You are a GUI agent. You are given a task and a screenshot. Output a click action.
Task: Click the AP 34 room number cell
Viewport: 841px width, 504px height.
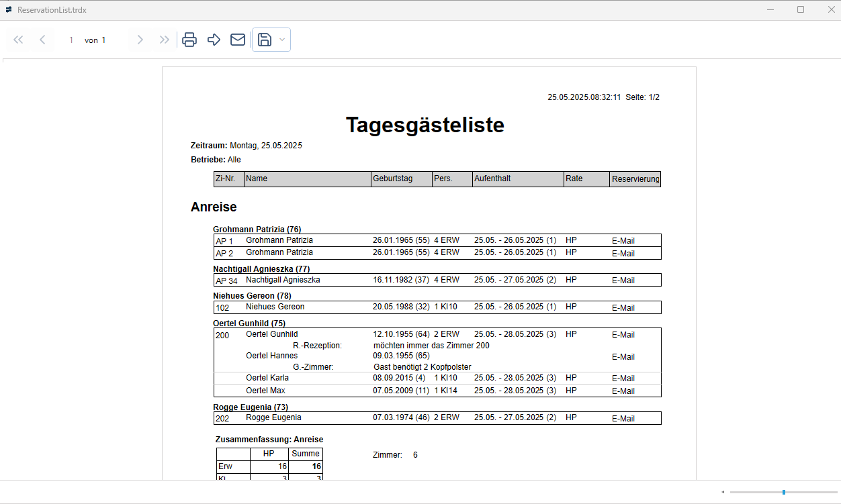click(x=226, y=281)
